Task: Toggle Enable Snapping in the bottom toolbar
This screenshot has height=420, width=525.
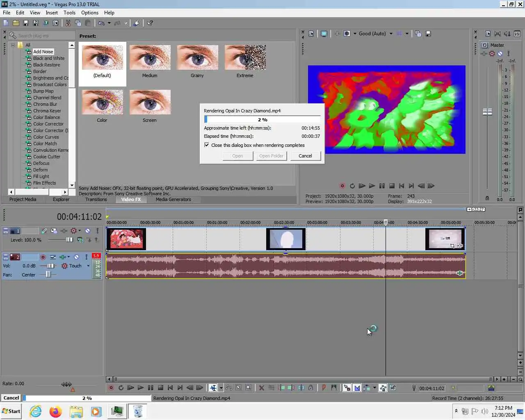Action: 347,388
